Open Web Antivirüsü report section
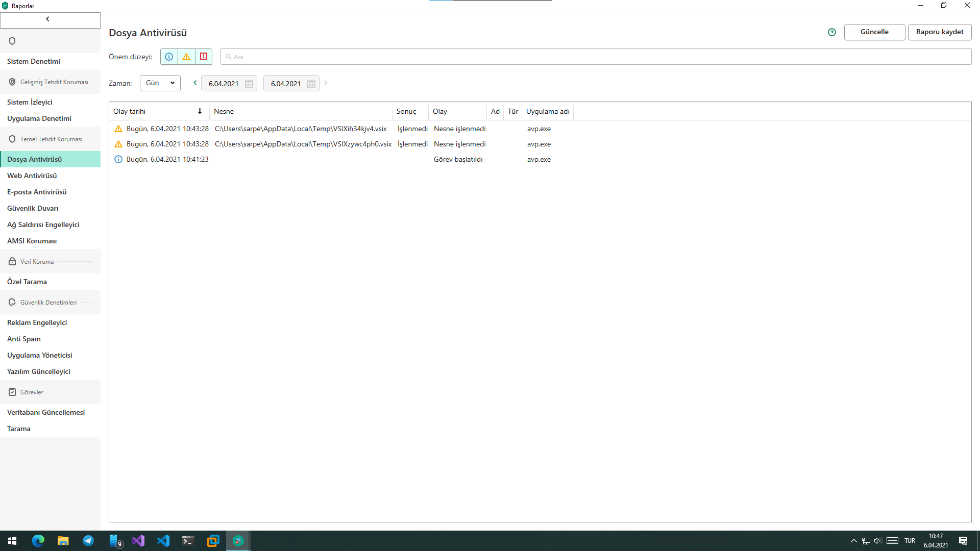This screenshot has height=551, width=980. [32, 176]
